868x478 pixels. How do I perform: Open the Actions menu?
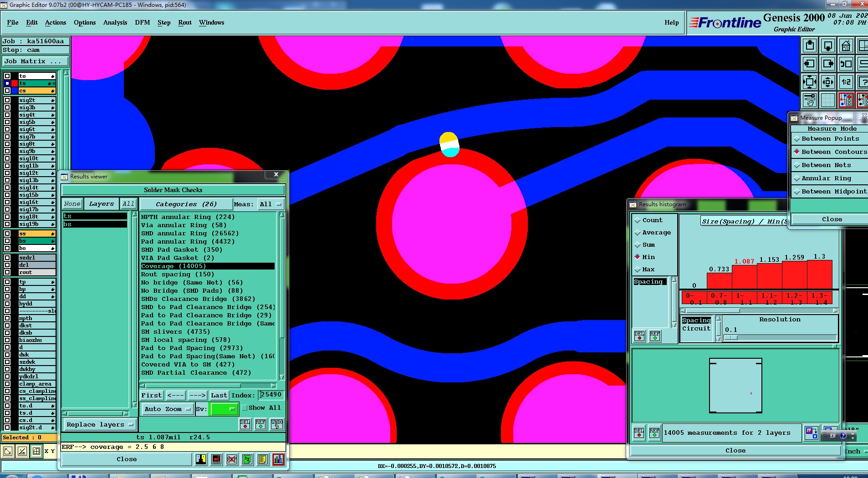coord(56,23)
